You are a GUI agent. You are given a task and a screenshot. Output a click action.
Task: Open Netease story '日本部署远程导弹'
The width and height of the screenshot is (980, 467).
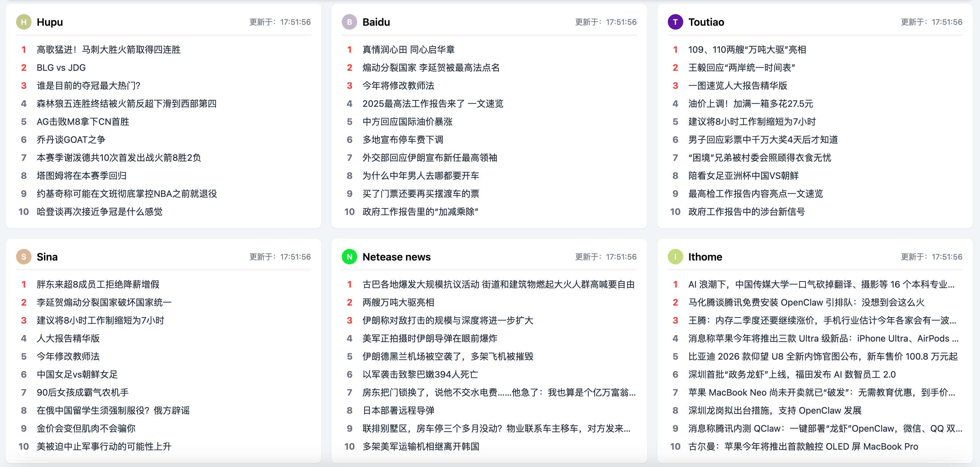[398, 410]
